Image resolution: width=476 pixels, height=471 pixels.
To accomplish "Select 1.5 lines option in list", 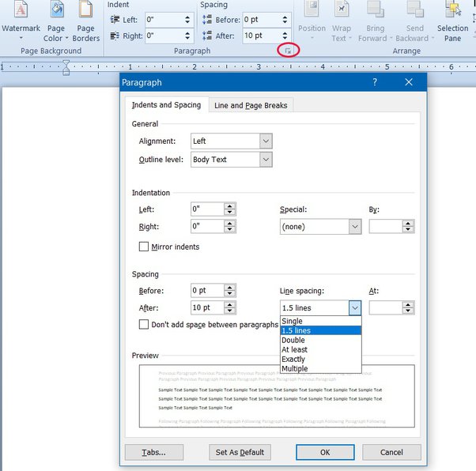I will pyautogui.click(x=321, y=330).
